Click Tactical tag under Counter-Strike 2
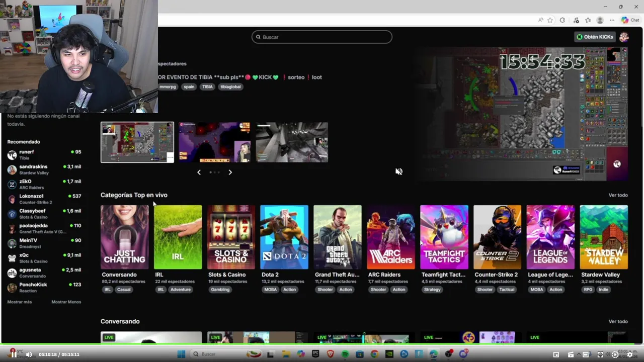This screenshot has width=644, height=362. tap(507, 290)
